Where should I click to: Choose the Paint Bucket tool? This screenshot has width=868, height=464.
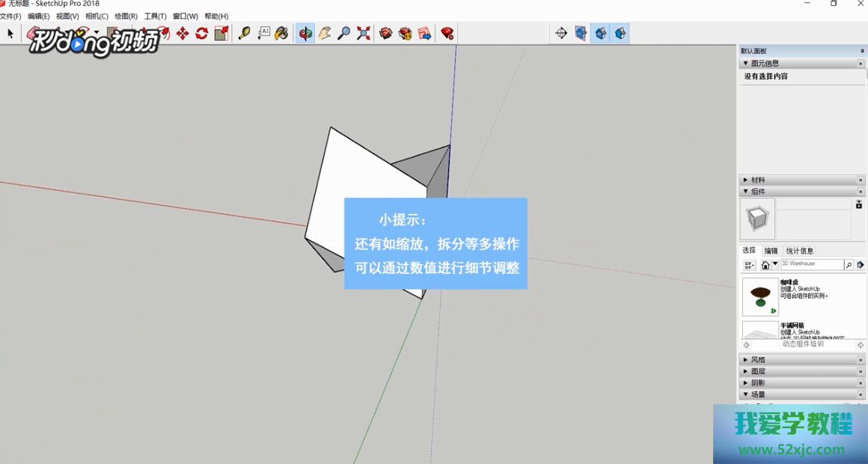pyautogui.click(x=281, y=34)
